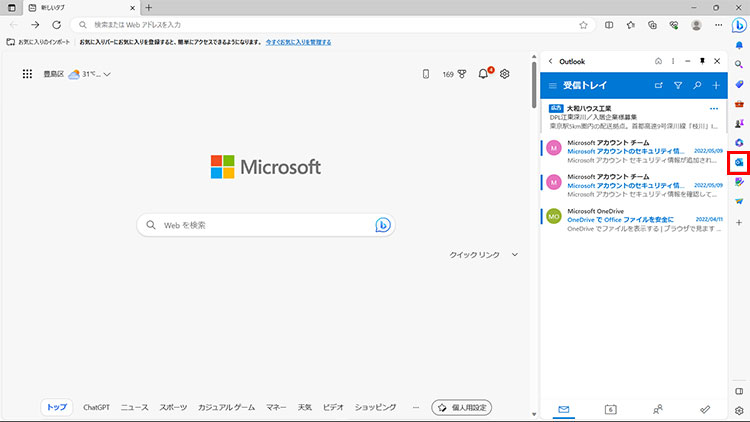Click the Bing Copilot icon at top right
Image resolution: width=750 pixels, height=422 pixels.
pyautogui.click(x=739, y=25)
